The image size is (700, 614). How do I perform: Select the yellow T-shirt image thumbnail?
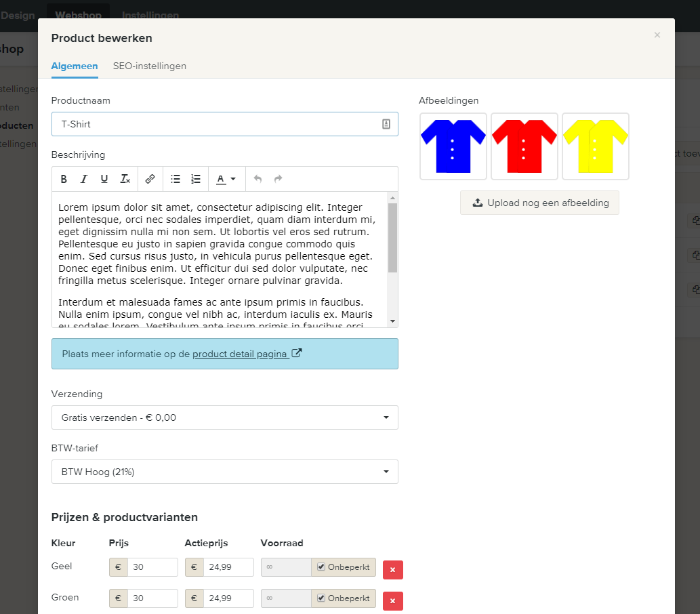pos(596,146)
